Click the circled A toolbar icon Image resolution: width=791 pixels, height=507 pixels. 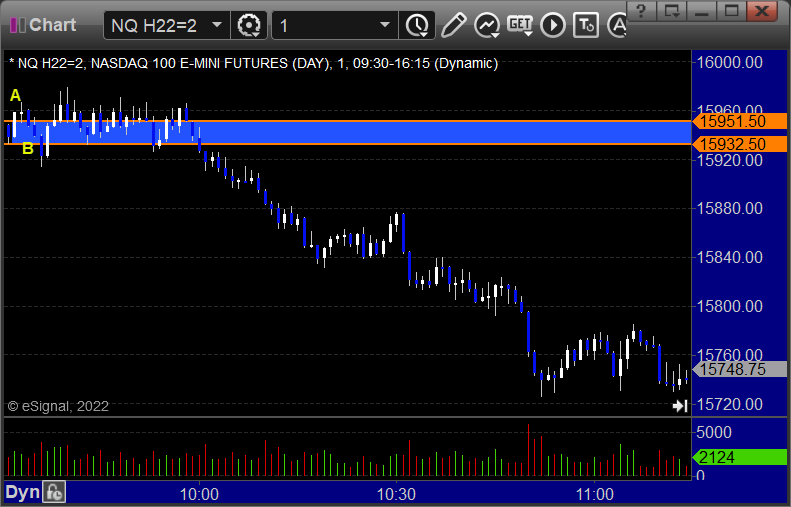coord(616,25)
